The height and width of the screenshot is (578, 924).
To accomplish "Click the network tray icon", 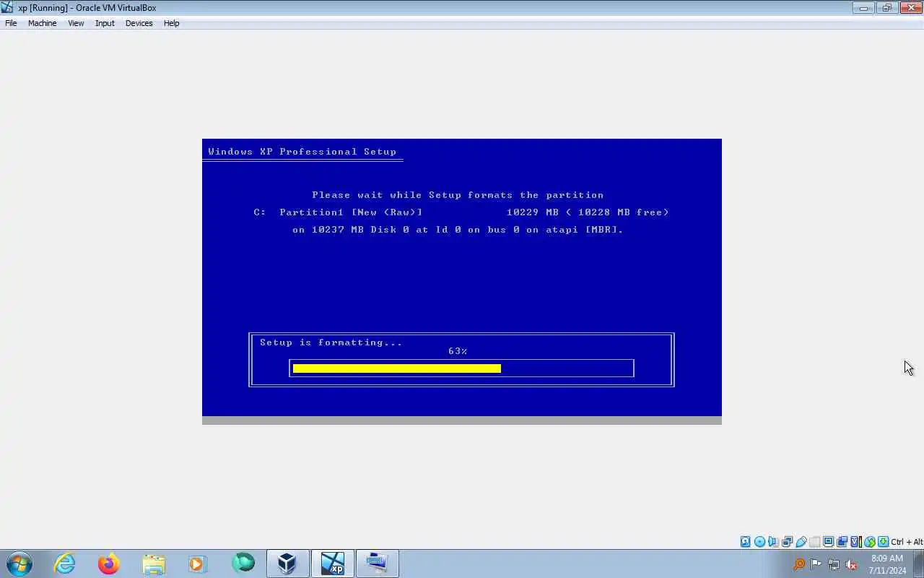I will tap(834, 564).
